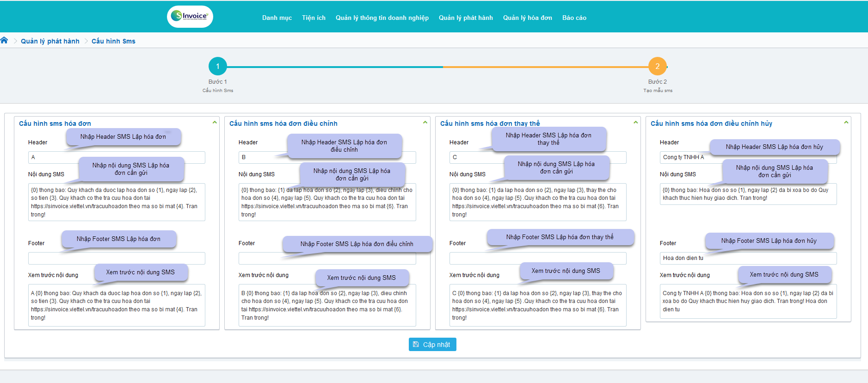Open the Báo cáo menu
Viewport: 868px width, 383px height.
pos(574,18)
